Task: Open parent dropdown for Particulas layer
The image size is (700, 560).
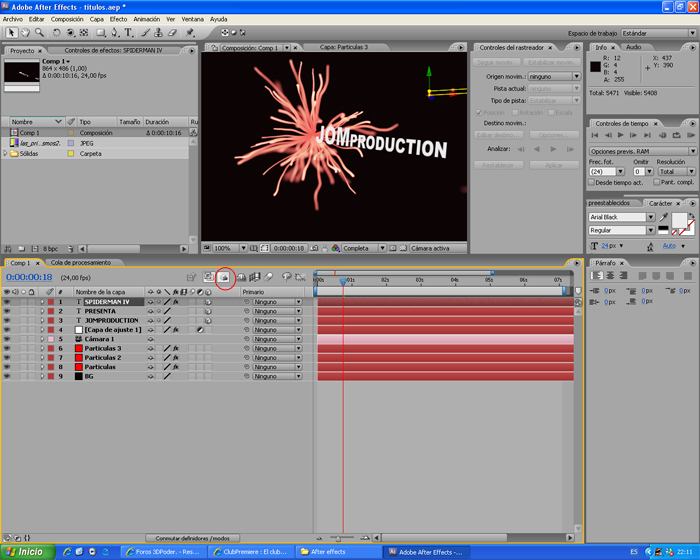Action: coord(277,367)
